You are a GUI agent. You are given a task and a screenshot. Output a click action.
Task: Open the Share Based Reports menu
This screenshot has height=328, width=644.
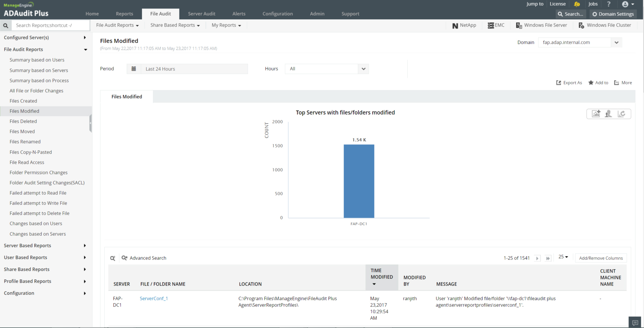click(175, 25)
